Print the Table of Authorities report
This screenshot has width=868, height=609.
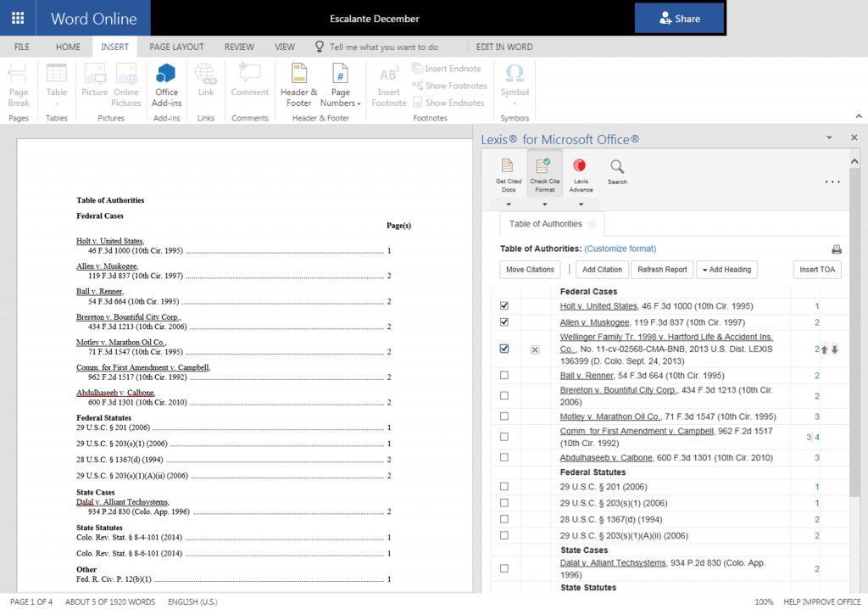[x=837, y=249]
